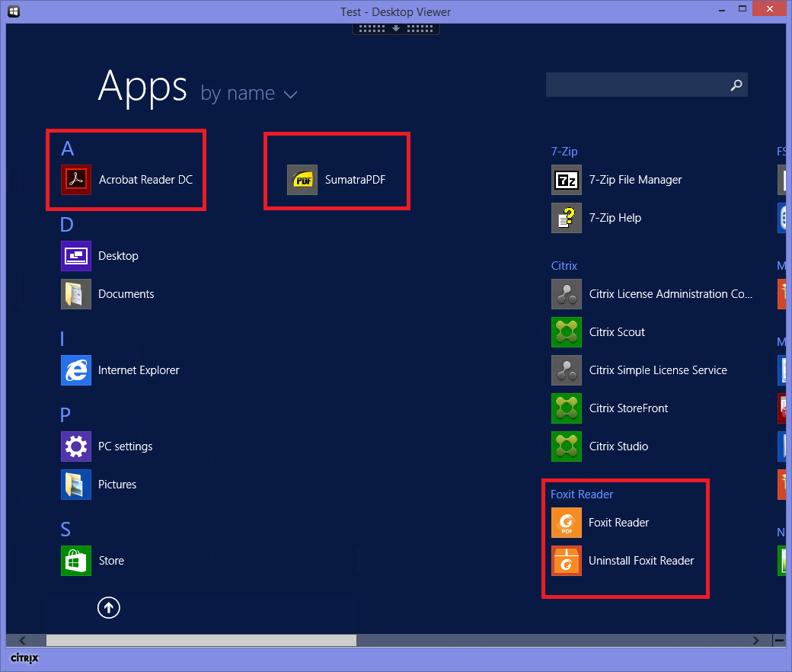Click the 'Citrix' group heading
Image resolution: width=792 pixels, height=672 pixels.
point(564,266)
